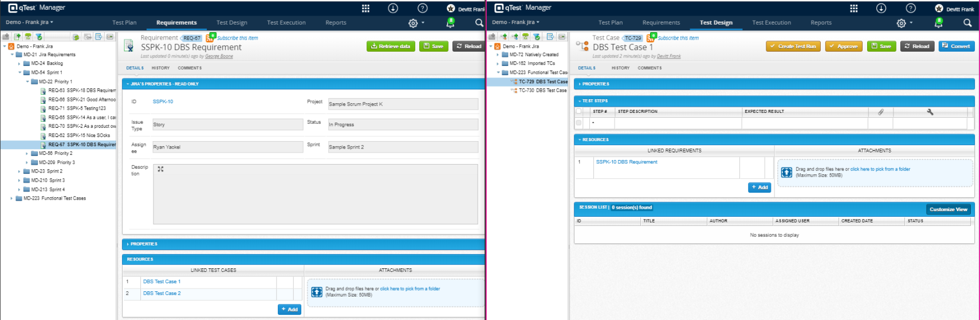980x320 pixels.
Task: Open Reports tab in right window
Action: click(x=821, y=23)
